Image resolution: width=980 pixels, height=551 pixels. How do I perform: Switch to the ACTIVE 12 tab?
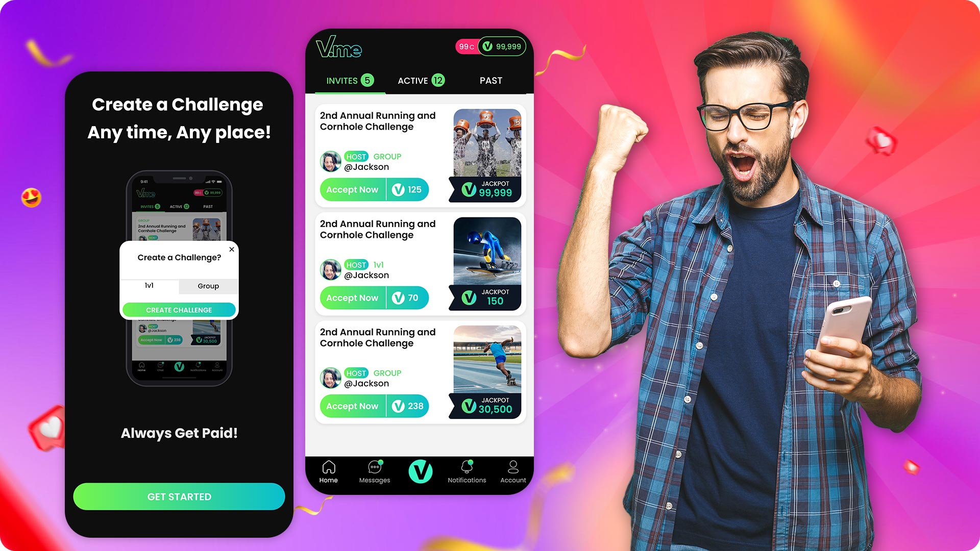tap(421, 80)
